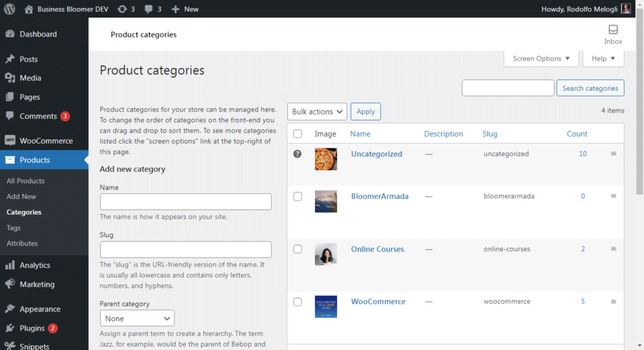Click the BloomerArmada product count 0

(583, 196)
